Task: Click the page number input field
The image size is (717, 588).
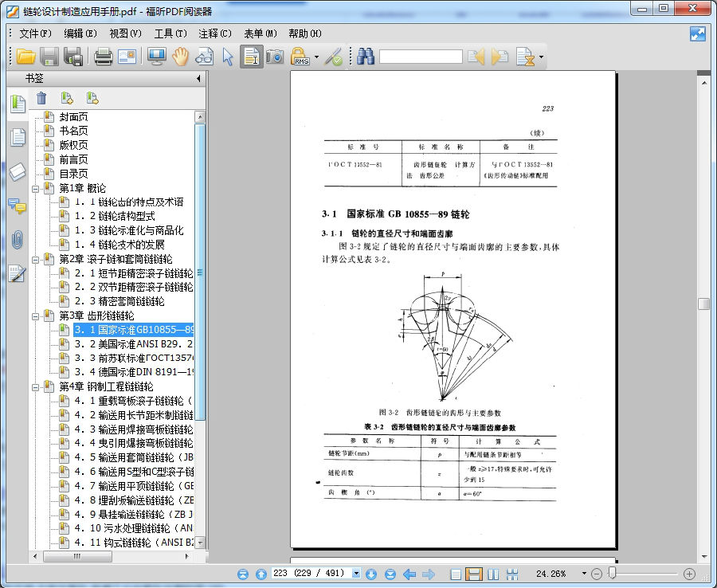Action: pos(311,574)
